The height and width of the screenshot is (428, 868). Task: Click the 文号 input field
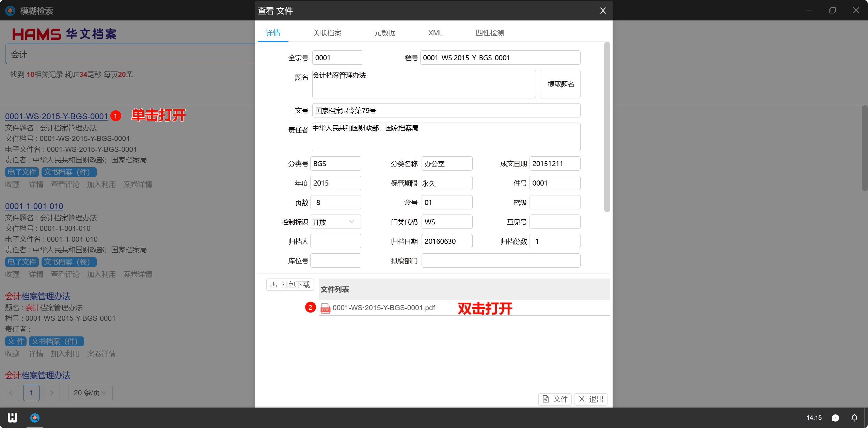pos(446,111)
